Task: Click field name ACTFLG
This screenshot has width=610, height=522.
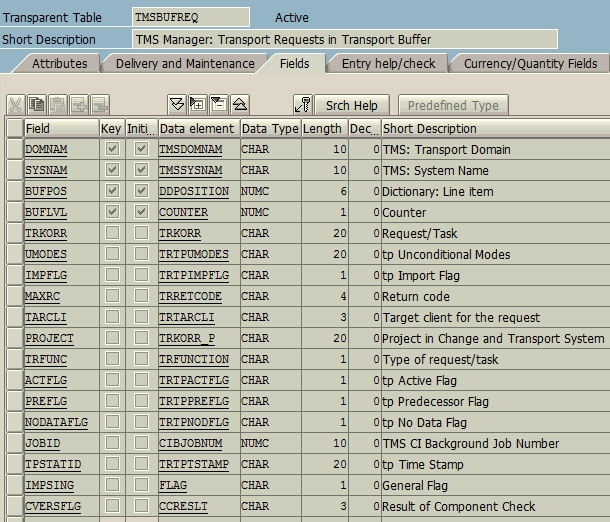Action: pyautogui.click(x=46, y=380)
